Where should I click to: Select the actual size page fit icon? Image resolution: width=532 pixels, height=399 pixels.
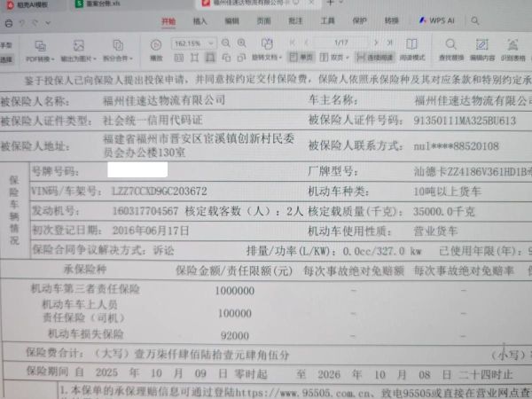click(179, 58)
